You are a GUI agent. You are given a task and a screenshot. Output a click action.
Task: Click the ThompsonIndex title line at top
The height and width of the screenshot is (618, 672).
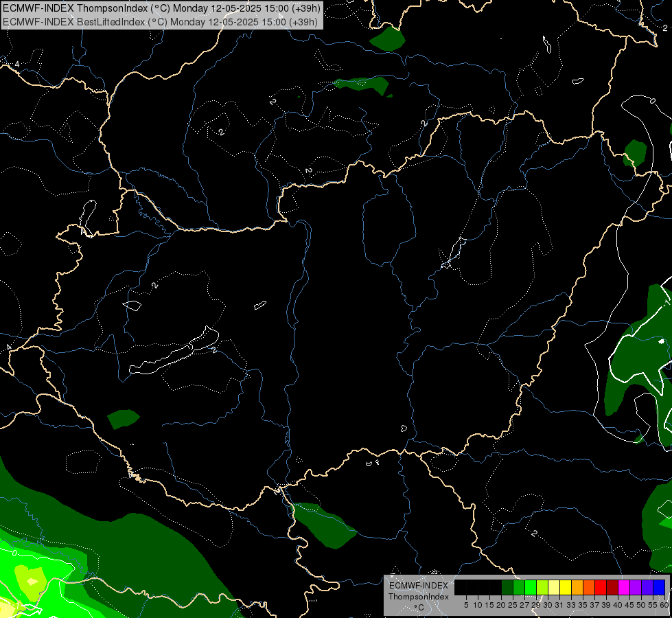(161, 8)
